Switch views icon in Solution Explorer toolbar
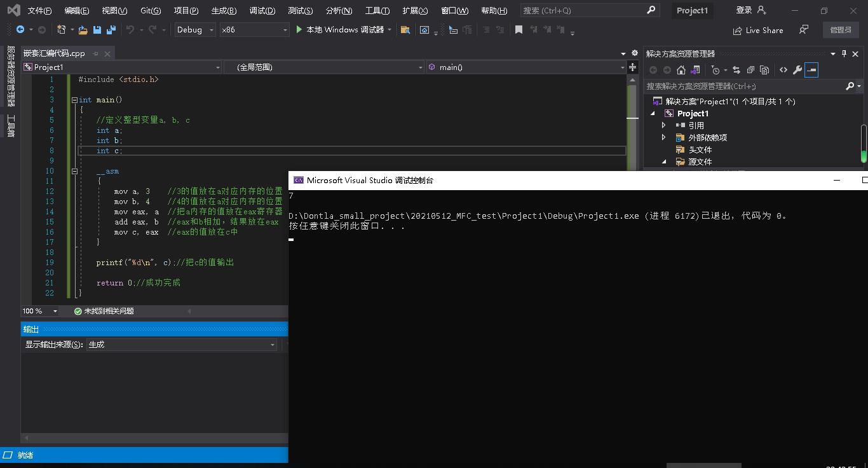 pyautogui.click(x=696, y=70)
